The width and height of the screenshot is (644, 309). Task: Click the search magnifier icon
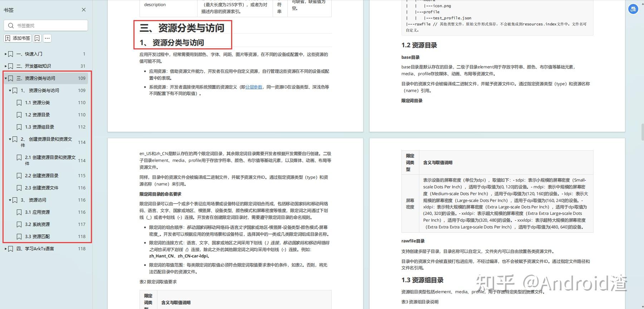(11, 25)
